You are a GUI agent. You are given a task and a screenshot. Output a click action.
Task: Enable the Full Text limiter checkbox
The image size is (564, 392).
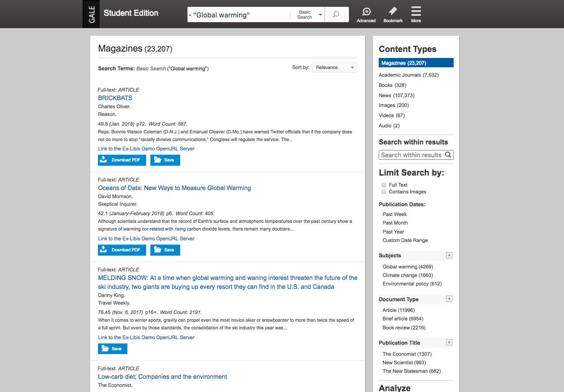click(x=384, y=185)
